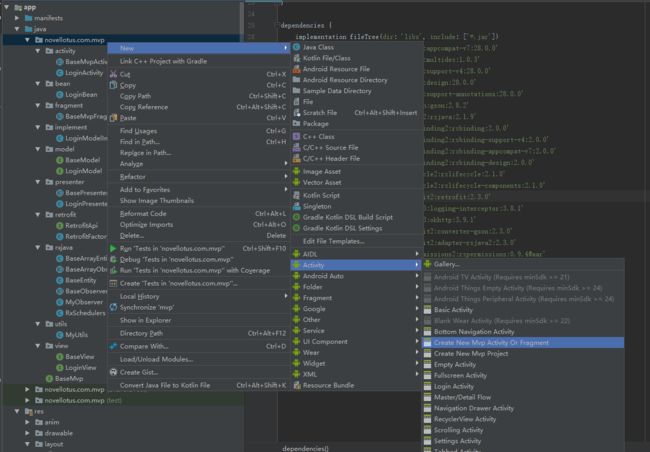Collapse the res folder arrow

pyautogui.click(x=17, y=411)
